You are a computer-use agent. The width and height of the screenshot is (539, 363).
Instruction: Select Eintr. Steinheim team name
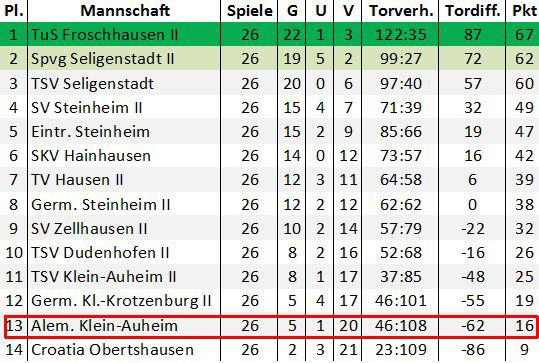90,132
